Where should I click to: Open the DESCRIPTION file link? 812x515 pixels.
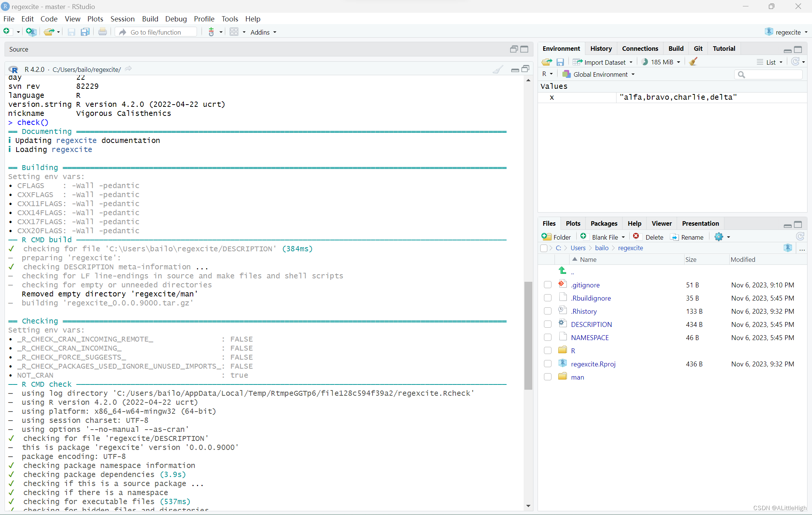point(591,324)
